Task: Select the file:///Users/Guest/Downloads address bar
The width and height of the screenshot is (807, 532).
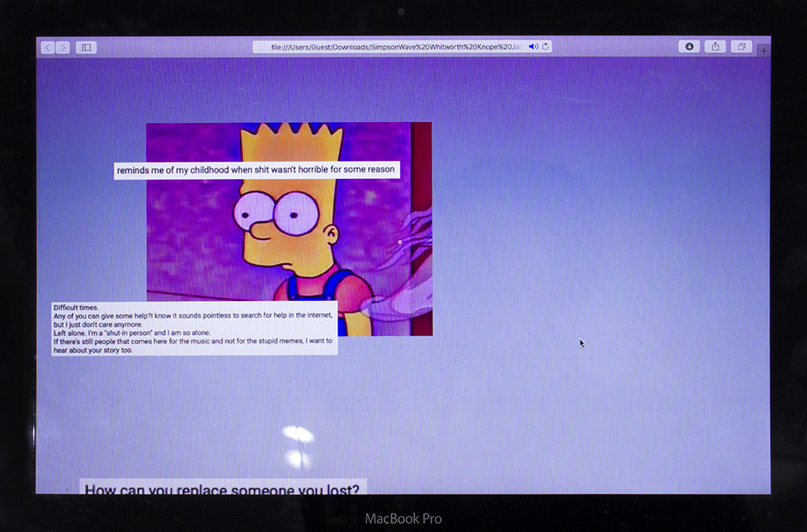Action: tap(402, 47)
